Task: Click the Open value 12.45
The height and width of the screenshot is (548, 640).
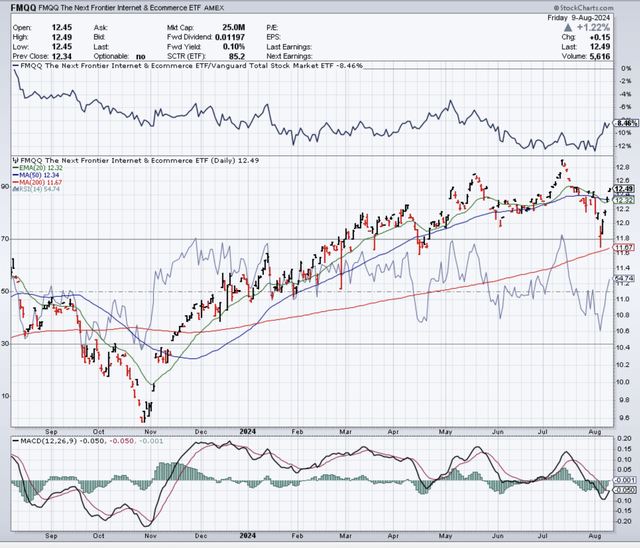Action: 62,27
